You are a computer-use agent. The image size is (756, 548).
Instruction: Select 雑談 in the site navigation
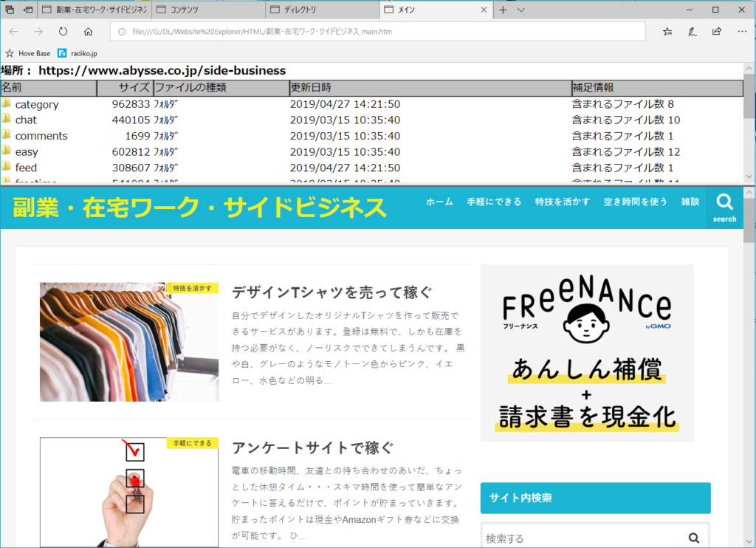tap(689, 201)
